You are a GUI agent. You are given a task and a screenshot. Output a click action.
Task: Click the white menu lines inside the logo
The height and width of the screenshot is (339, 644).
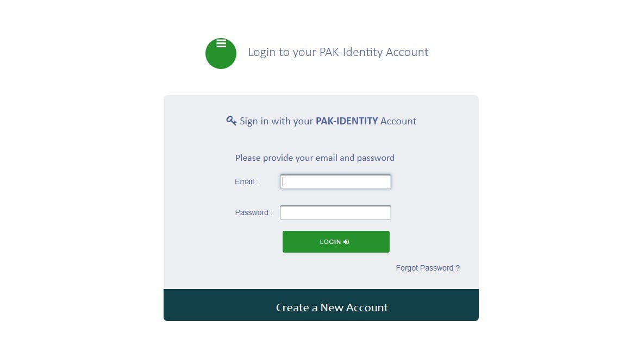(x=221, y=43)
